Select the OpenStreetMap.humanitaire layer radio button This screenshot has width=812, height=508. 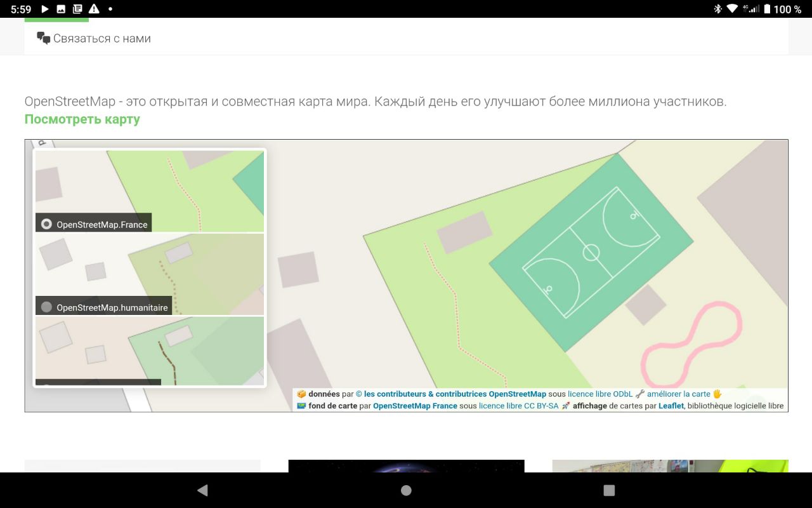click(x=46, y=307)
